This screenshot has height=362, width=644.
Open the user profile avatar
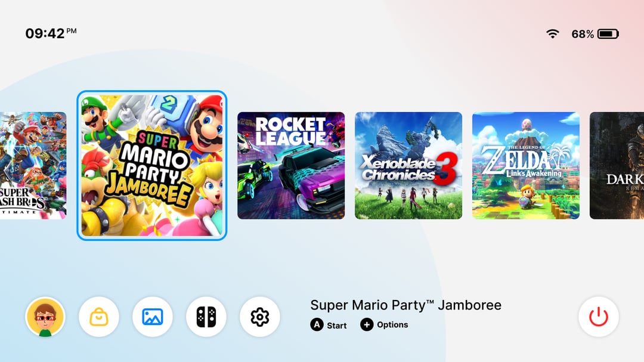[x=45, y=317]
